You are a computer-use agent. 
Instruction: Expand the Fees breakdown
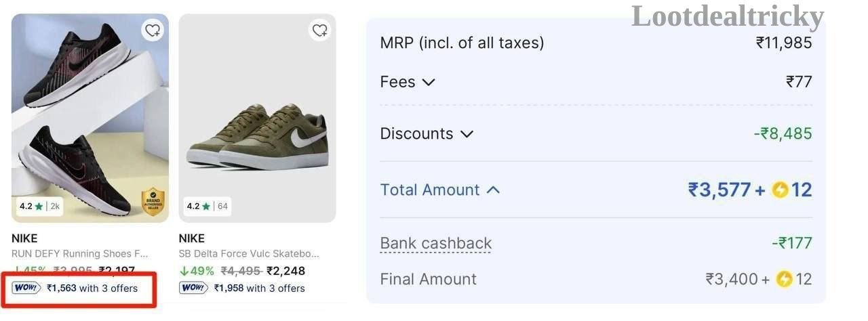[407, 82]
